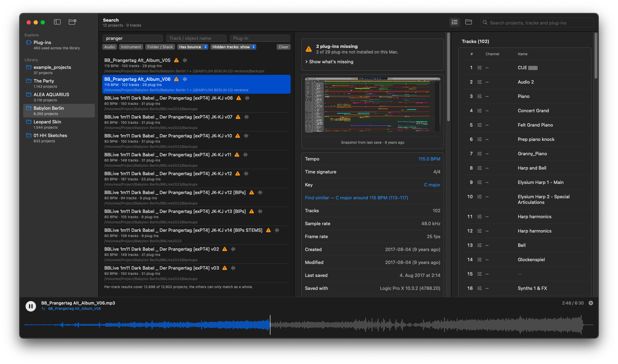The width and height of the screenshot is (618, 364).
Task: Toggle the sidebar panel icon
Action: click(x=57, y=22)
